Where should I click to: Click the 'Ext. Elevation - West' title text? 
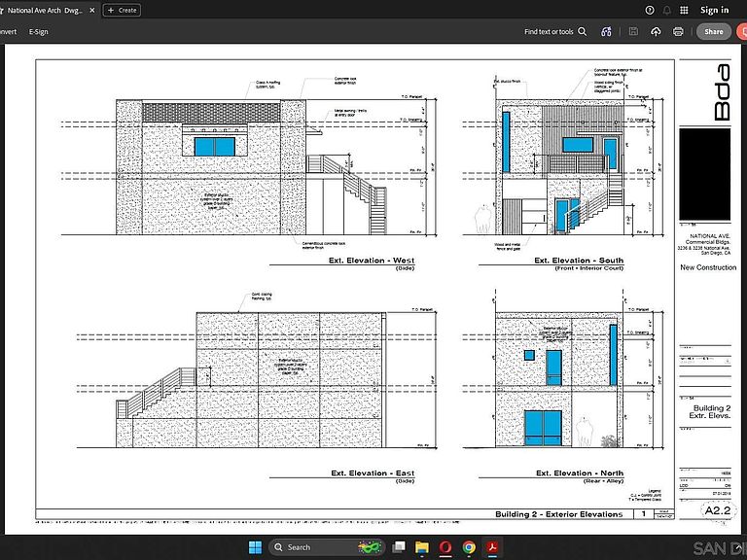coord(372,261)
